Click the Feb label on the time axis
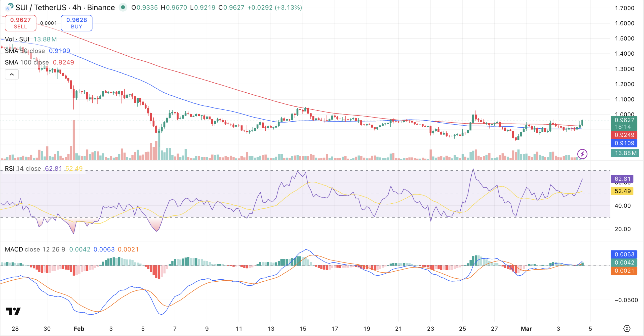Viewport: 644px width, 336px height. 79,329
